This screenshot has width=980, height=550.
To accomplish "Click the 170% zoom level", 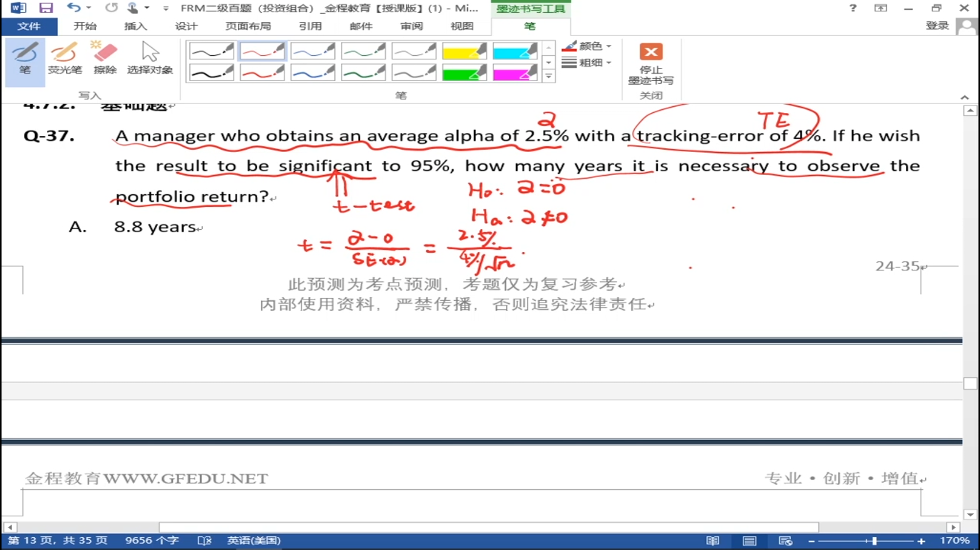I will [x=954, y=540].
